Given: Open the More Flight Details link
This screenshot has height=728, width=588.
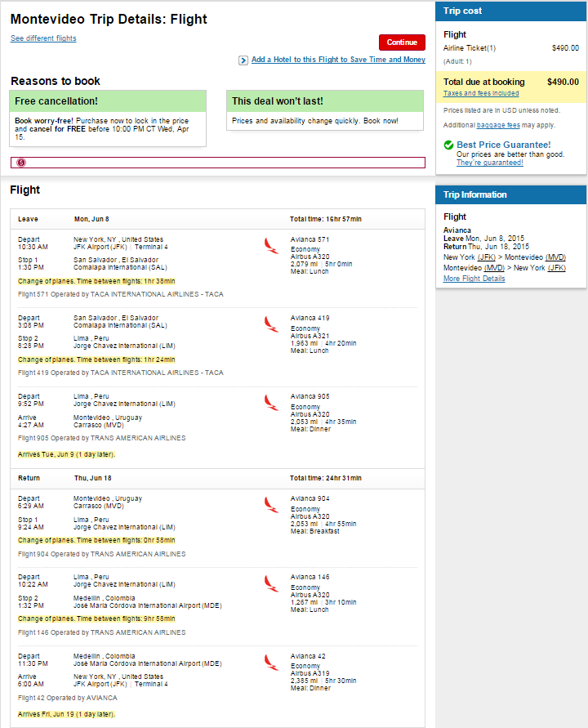Looking at the screenshot, I should (474, 279).
